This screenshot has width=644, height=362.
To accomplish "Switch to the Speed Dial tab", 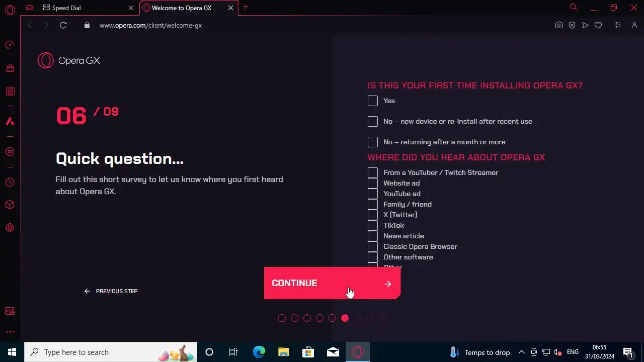I will (88, 8).
